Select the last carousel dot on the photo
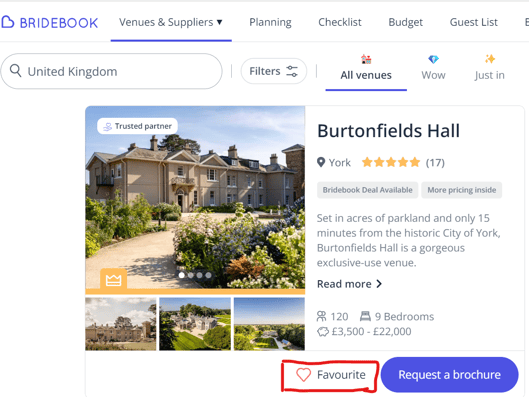This screenshot has width=529, height=397. pyautogui.click(x=208, y=275)
